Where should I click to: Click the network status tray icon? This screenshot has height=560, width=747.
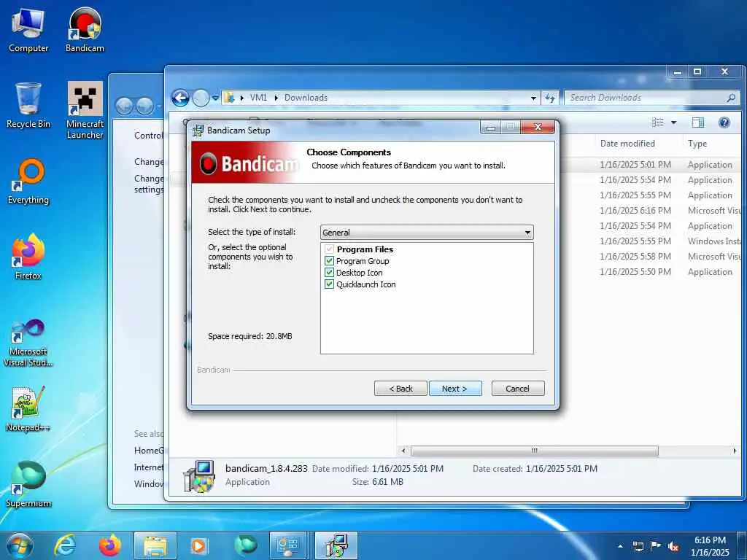point(638,546)
